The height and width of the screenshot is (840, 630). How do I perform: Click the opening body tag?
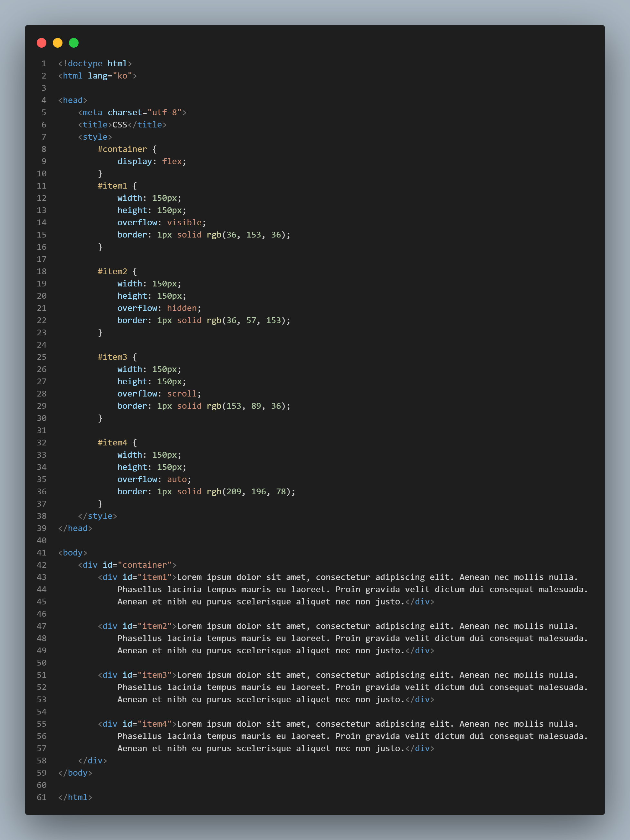point(72,553)
